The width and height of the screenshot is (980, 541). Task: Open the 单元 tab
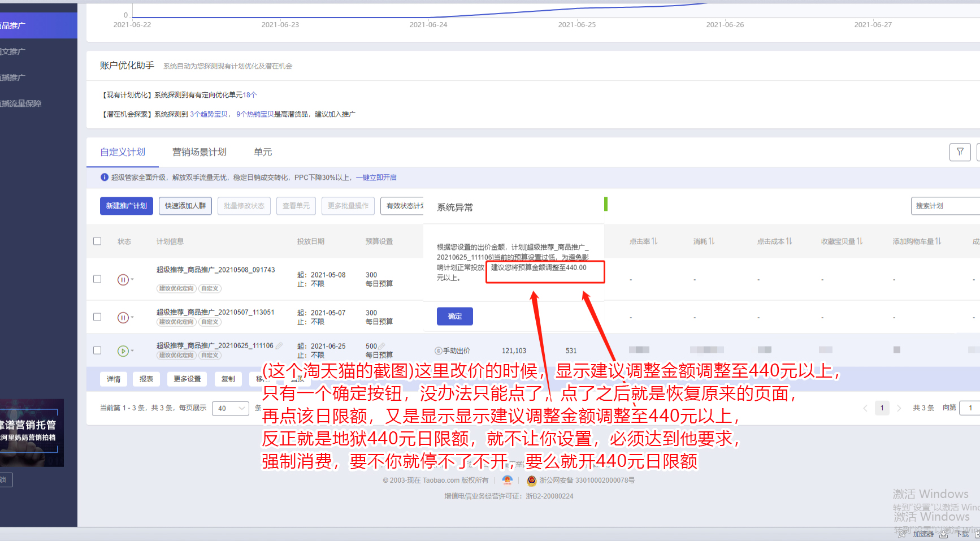(263, 152)
